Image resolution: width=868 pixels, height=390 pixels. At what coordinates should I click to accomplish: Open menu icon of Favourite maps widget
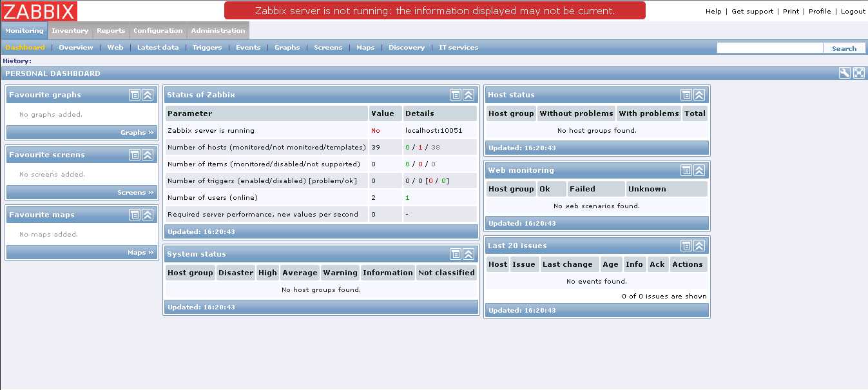click(135, 215)
